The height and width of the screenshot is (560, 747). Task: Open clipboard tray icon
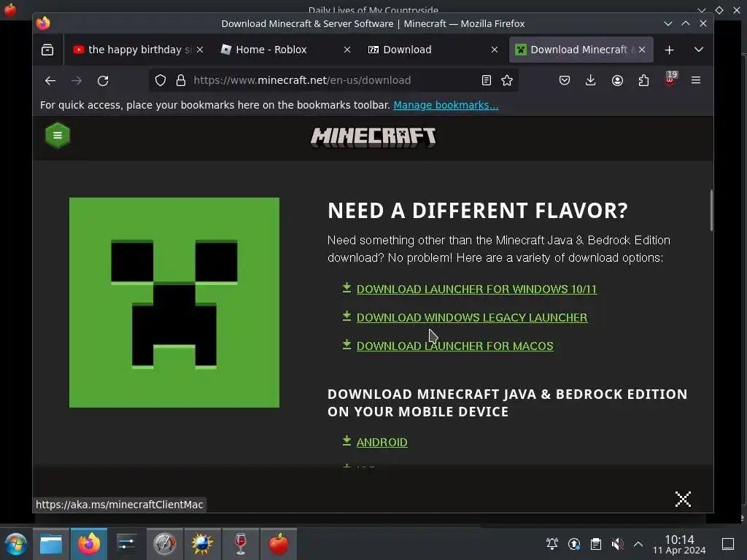point(595,544)
